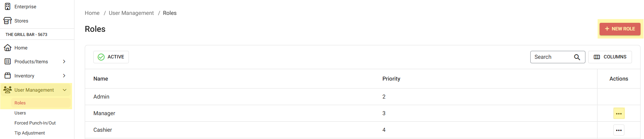
Task: Go to Forced Punch-In/Out page
Action: point(35,123)
